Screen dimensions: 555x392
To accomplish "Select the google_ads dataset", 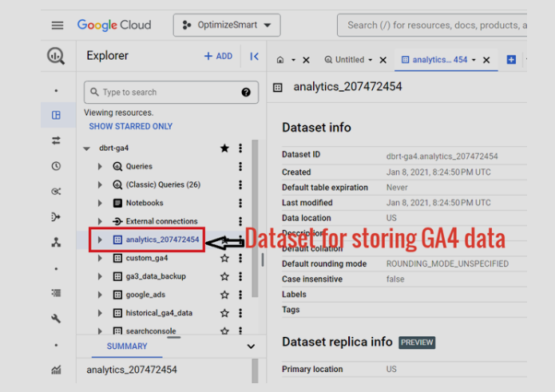I will 145,295.
